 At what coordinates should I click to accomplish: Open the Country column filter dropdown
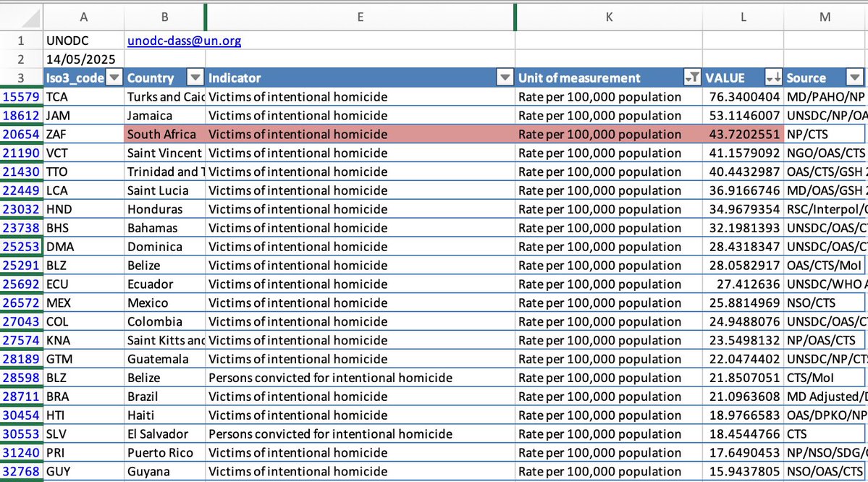(x=195, y=78)
